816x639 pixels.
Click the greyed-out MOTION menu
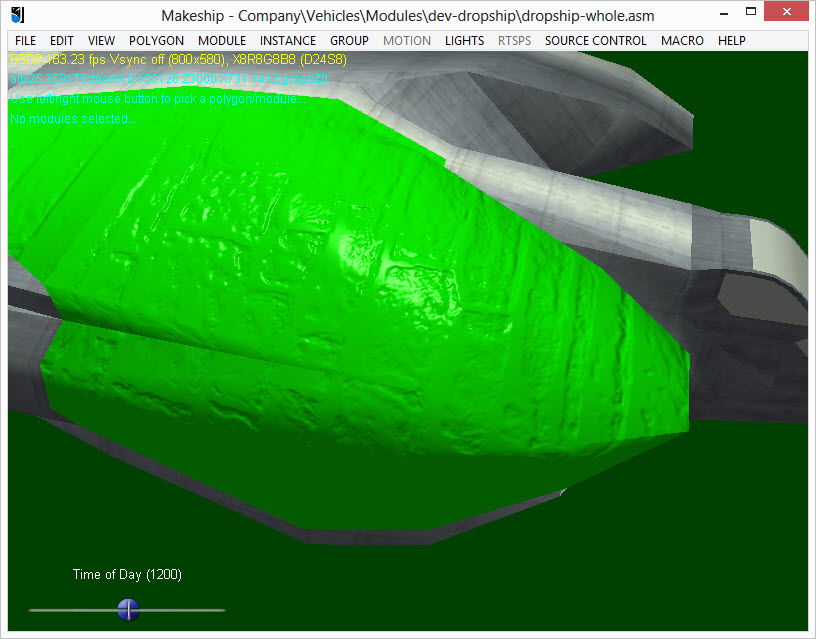pyautogui.click(x=407, y=41)
